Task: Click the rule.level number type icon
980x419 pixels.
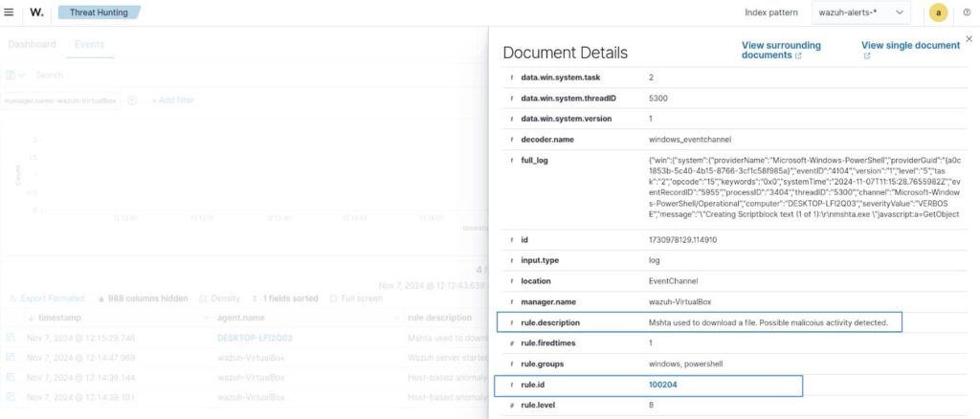Action: (511, 406)
